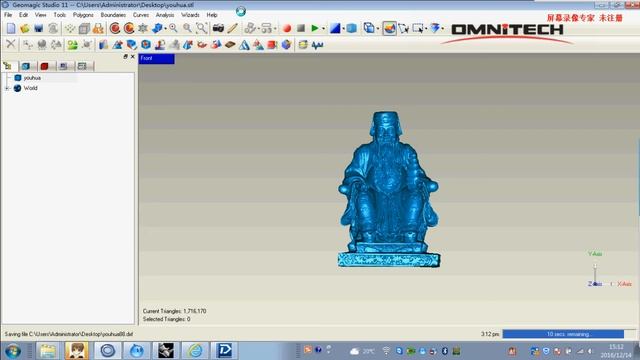The height and width of the screenshot is (360, 640).
Task: Open the Analysis menu
Action: pos(165,15)
